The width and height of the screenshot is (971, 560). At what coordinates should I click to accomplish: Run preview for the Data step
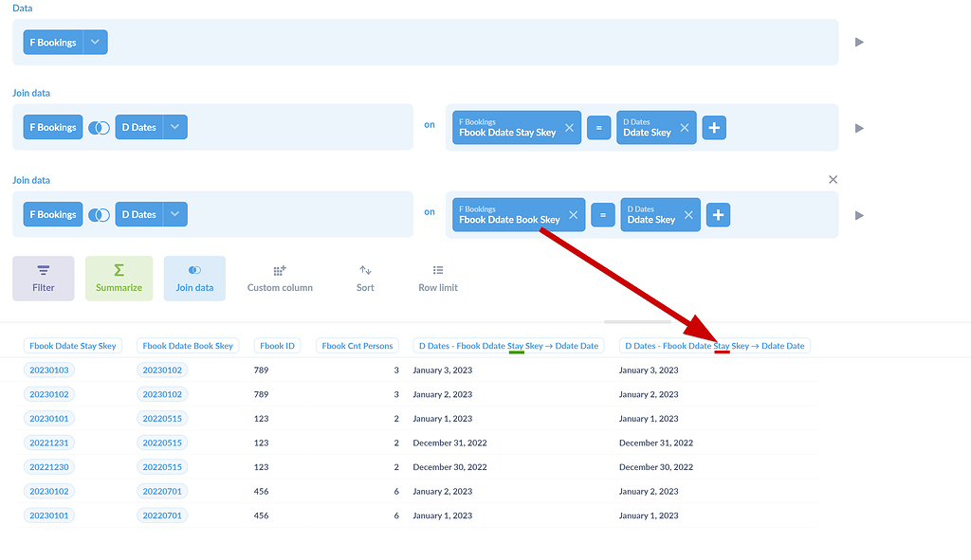tap(859, 41)
